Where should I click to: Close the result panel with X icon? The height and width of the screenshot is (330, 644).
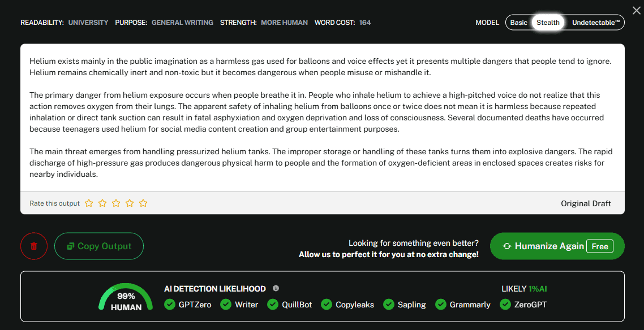click(x=636, y=10)
